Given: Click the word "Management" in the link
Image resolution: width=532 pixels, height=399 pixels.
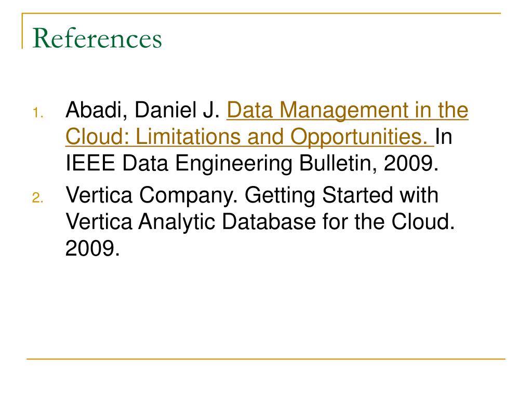Looking at the screenshot, I should pos(344,111).
